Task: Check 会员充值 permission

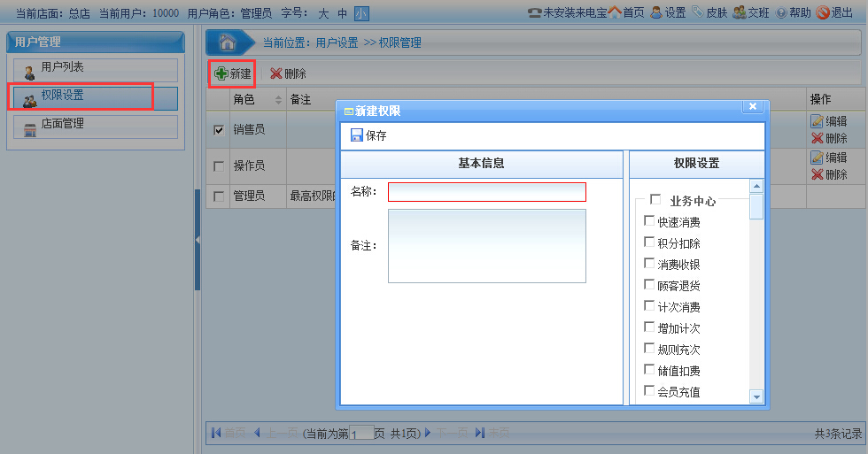Action: [x=649, y=390]
